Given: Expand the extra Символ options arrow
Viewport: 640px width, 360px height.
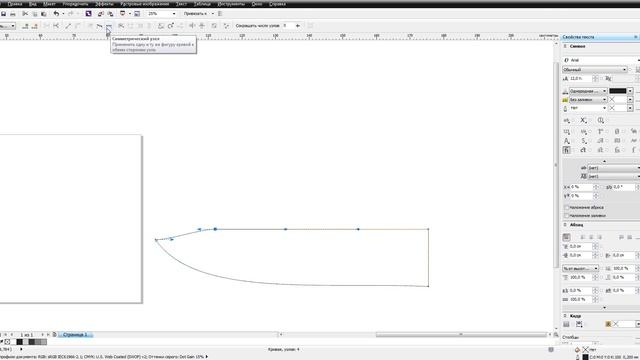Looking at the screenshot, I should click(x=604, y=161).
